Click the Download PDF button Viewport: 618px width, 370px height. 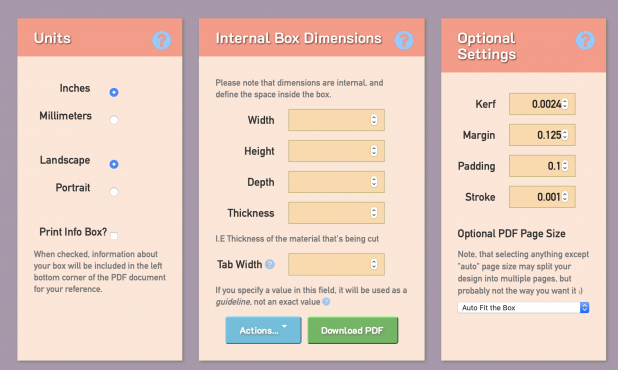tap(353, 330)
